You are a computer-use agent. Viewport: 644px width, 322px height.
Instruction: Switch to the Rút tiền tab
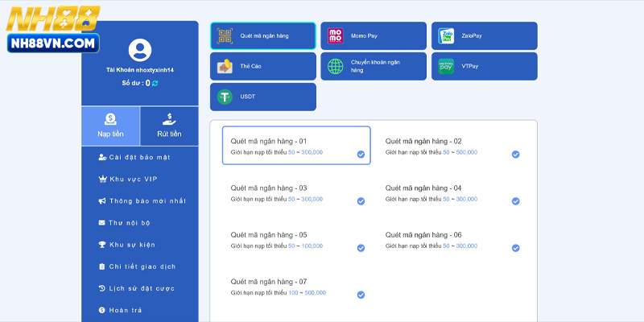(x=169, y=126)
